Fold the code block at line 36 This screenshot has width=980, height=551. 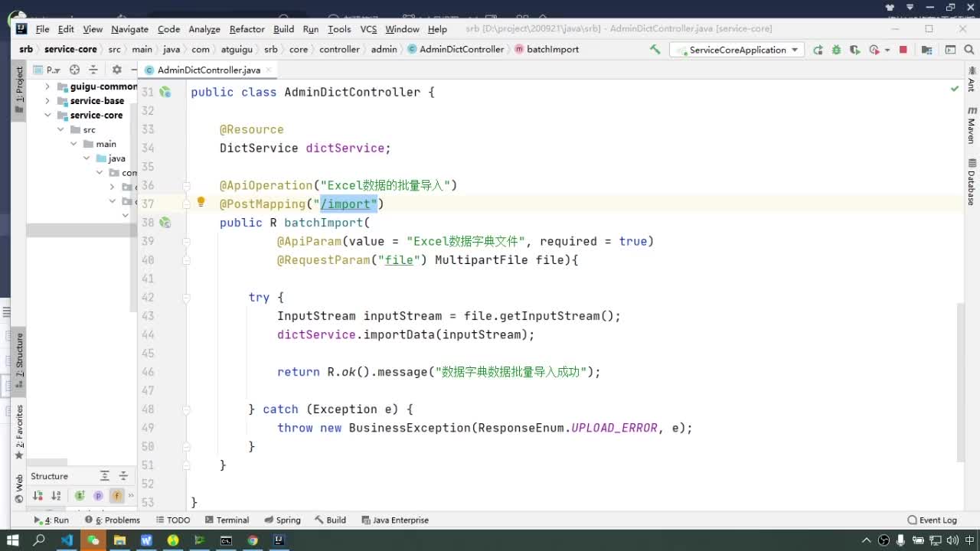(186, 185)
